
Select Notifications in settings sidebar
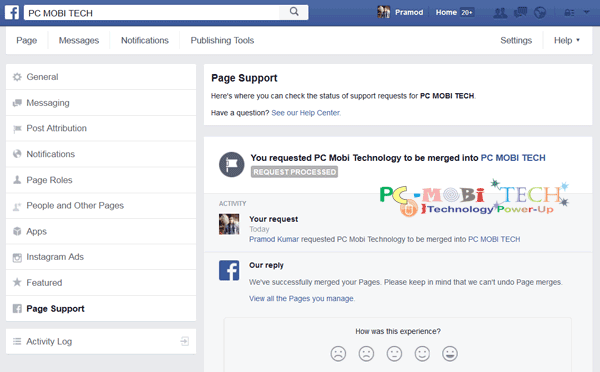pyautogui.click(x=101, y=154)
